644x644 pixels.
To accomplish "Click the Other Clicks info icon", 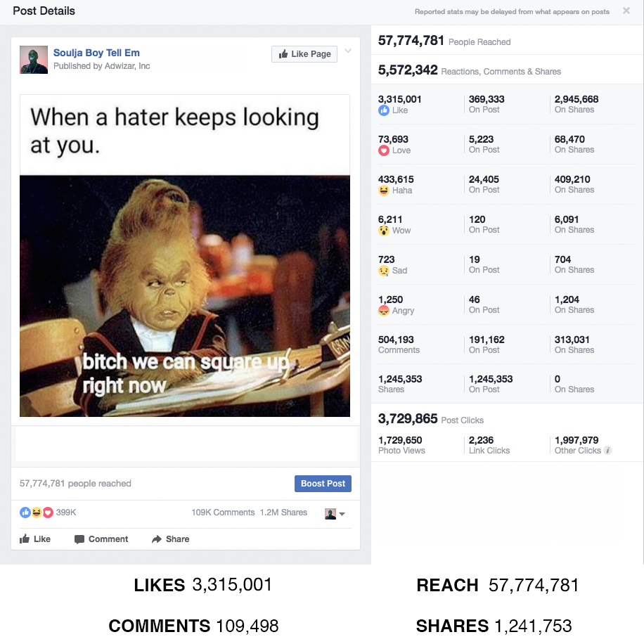I will point(608,451).
